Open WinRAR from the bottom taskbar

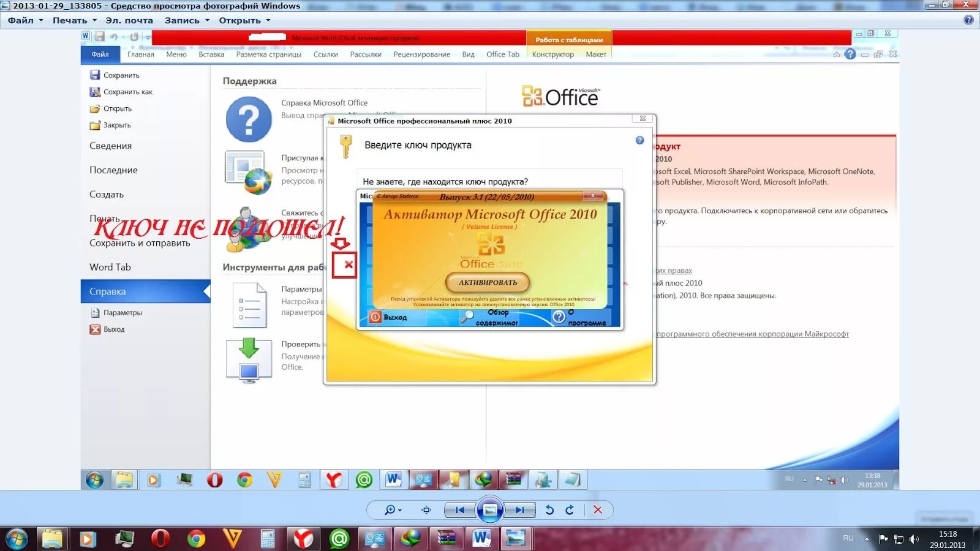pos(447,539)
